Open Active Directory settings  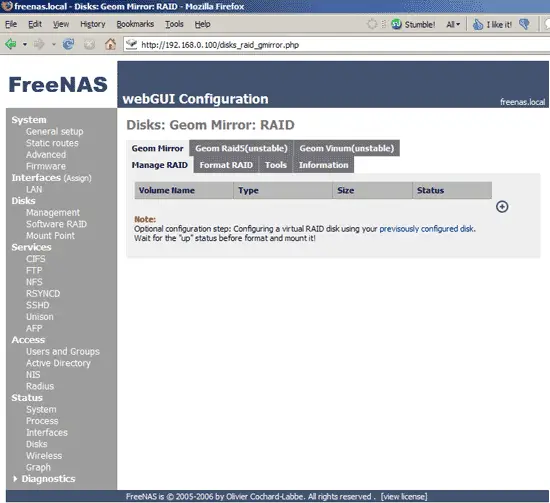tap(58, 363)
